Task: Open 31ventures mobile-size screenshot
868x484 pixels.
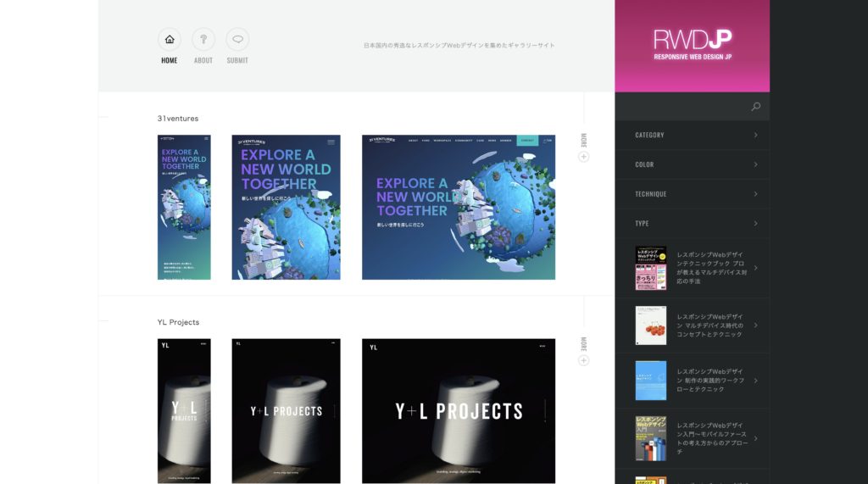Action: coord(184,207)
